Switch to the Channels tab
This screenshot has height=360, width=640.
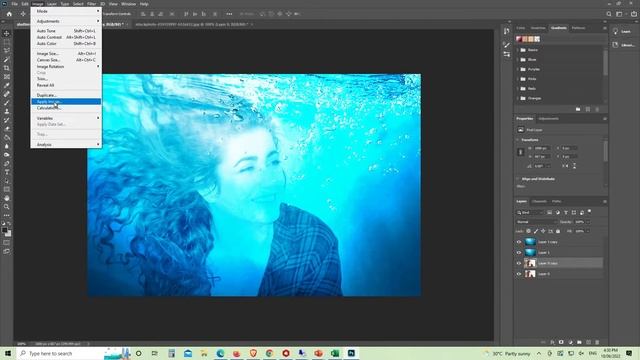[x=539, y=201]
